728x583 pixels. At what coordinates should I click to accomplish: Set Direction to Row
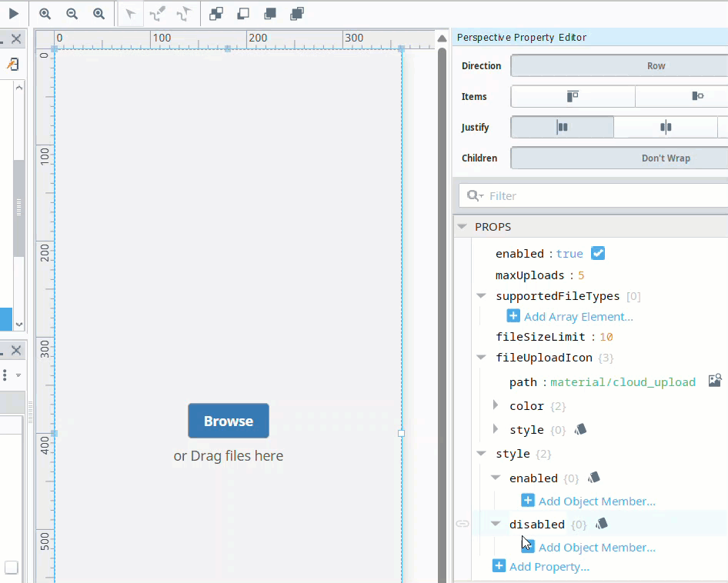[x=619, y=66]
